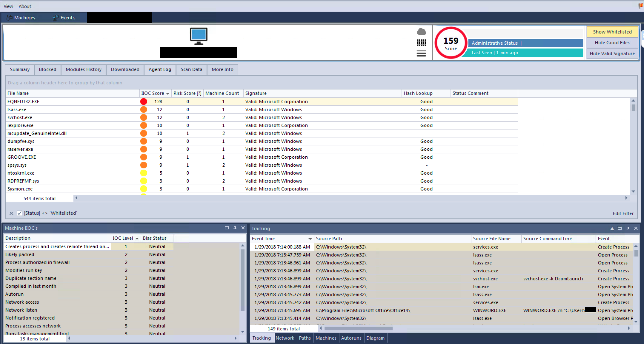This screenshot has height=344, width=644.
Task: Uncheck the Status Whitelisted filter checkbox
Action: (x=19, y=213)
